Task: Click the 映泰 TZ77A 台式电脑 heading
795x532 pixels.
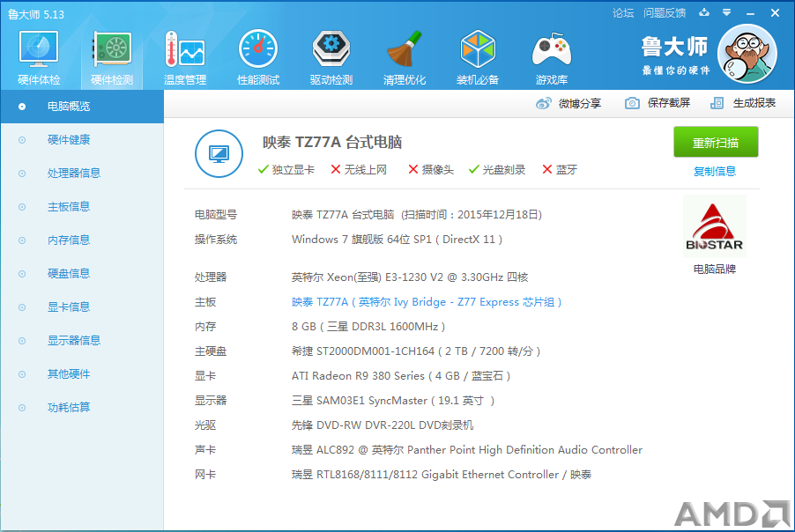Action: pyautogui.click(x=332, y=143)
